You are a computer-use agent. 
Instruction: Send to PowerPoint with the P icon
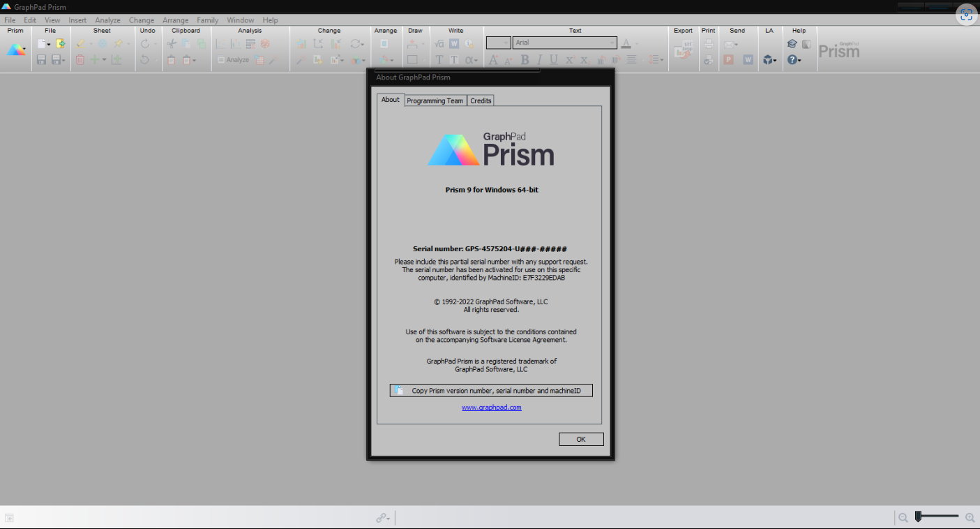click(x=729, y=60)
